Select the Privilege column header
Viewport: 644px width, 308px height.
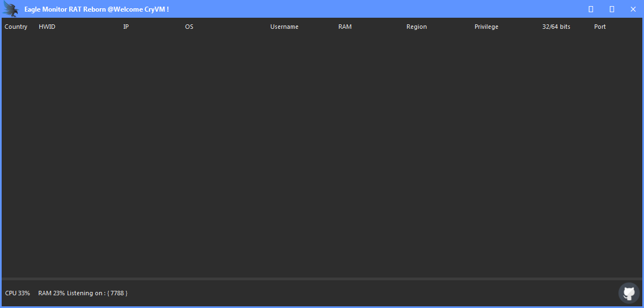[486, 27]
